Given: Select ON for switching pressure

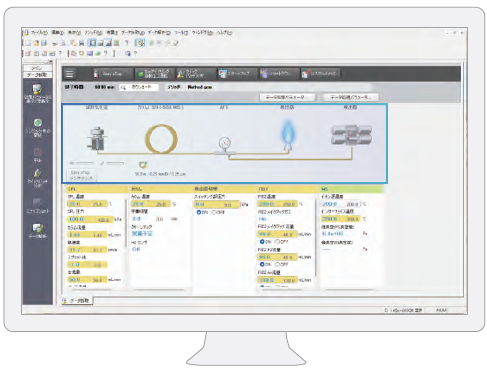Looking at the screenshot, I should pyautogui.click(x=202, y=212).
